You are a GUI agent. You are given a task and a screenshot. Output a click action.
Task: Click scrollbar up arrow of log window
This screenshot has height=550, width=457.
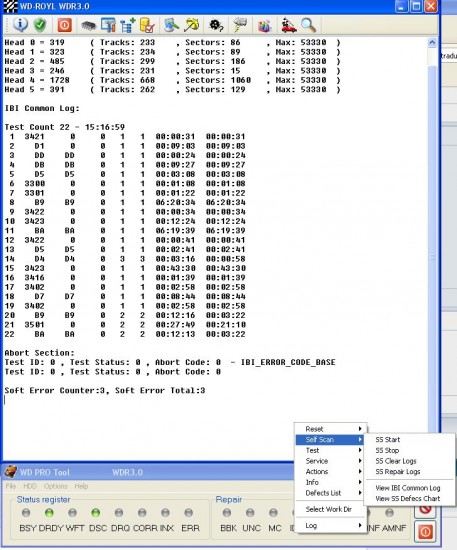432,43
